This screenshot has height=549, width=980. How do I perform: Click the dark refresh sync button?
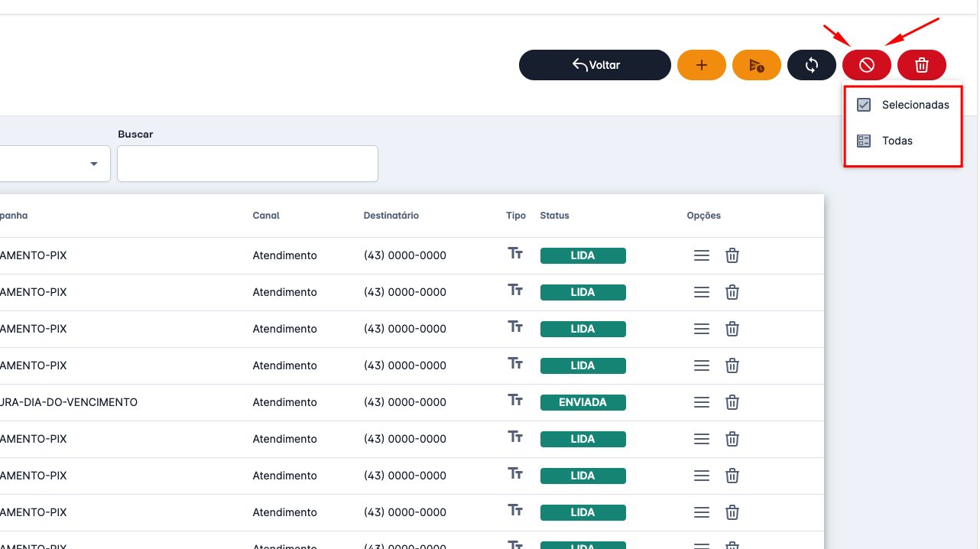[x=811, y=65]
